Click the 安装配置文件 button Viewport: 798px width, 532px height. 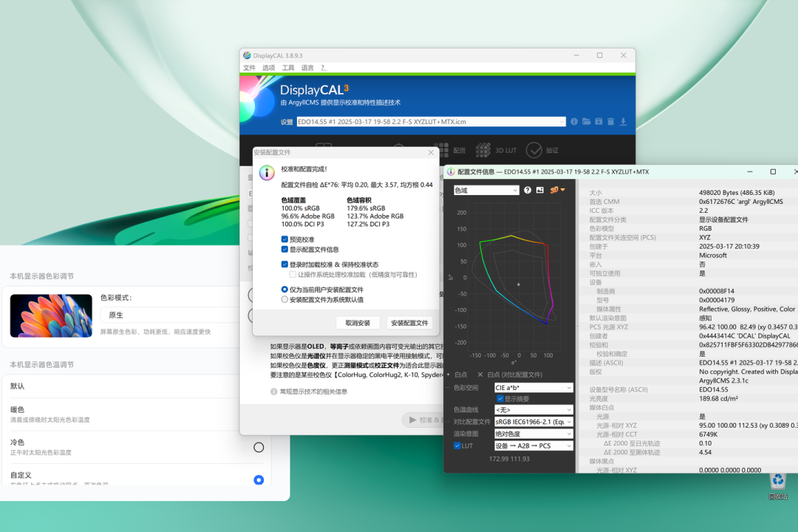click(x=409, y=323)
